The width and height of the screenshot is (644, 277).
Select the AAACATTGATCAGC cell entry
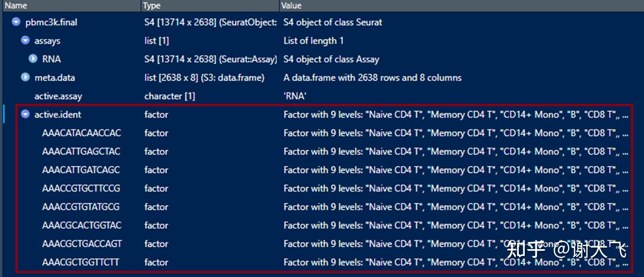point(81,170)
